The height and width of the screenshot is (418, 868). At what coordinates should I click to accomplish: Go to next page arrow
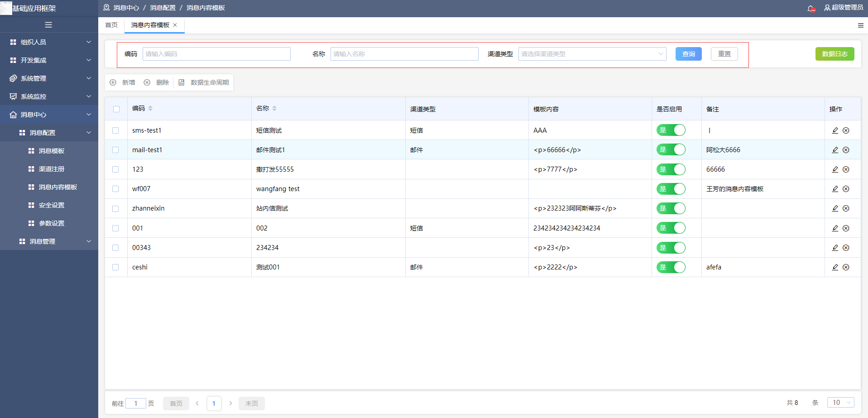[230, 403]
